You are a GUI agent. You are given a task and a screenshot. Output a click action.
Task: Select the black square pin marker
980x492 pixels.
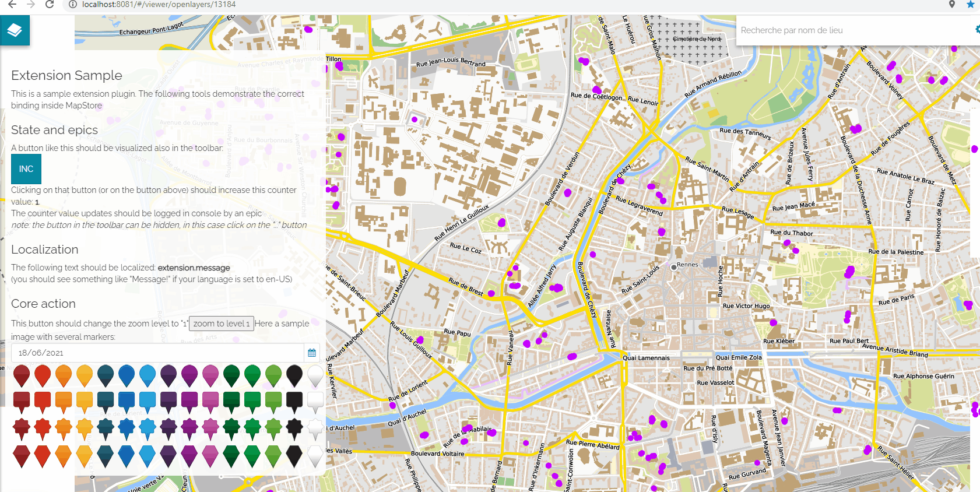294,402
